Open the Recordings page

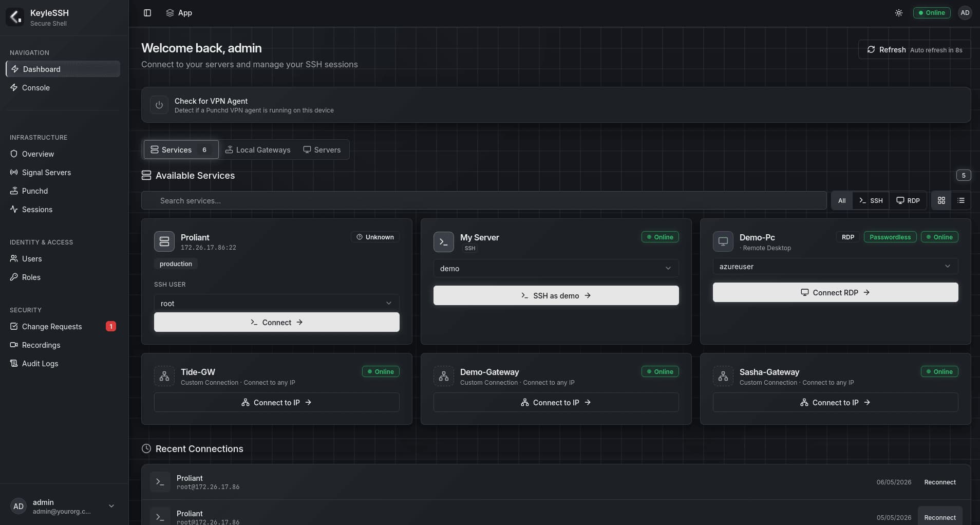pyautogui.click(x=63, y=345)
